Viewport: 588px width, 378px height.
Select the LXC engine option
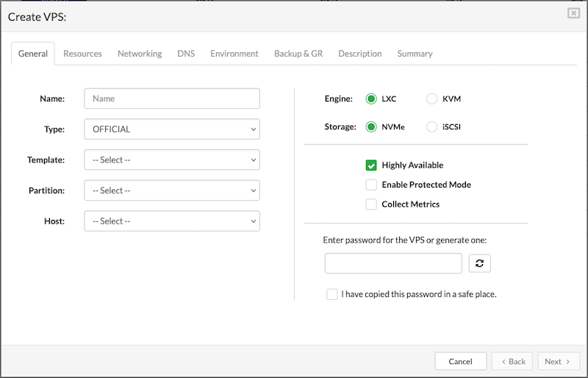pos(371,99)
